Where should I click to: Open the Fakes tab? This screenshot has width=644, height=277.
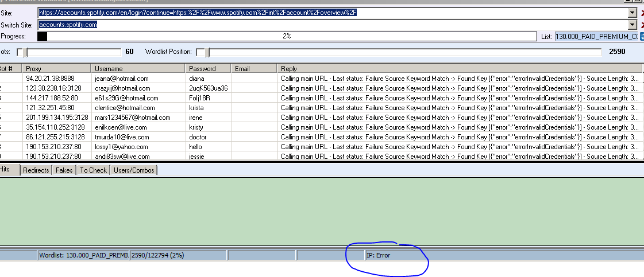coord(64,170)
